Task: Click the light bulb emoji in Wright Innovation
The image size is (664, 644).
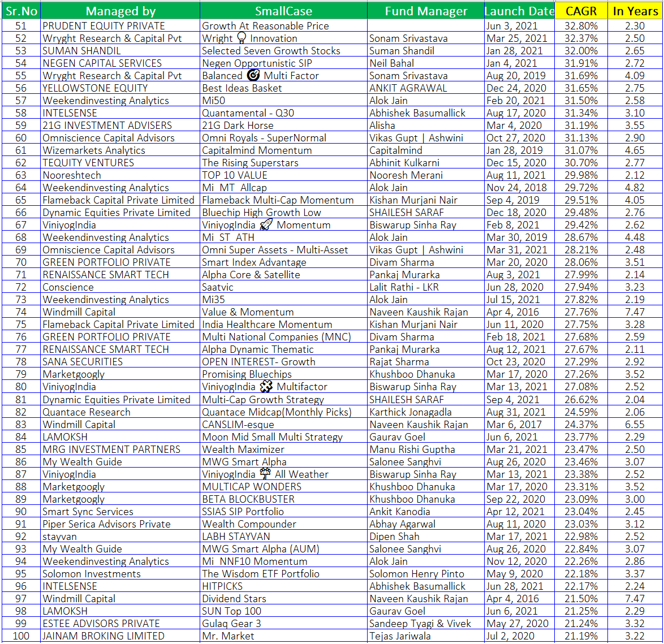Action: tap(242, 38)
